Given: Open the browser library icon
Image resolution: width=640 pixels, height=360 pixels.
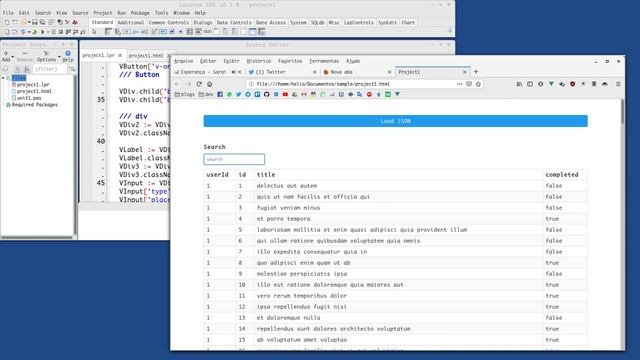Looking at the screenshot, I should 519,84.
